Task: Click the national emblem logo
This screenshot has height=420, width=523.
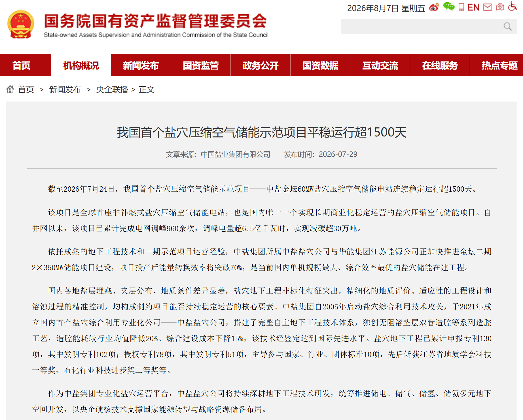Action: [21, 24]
